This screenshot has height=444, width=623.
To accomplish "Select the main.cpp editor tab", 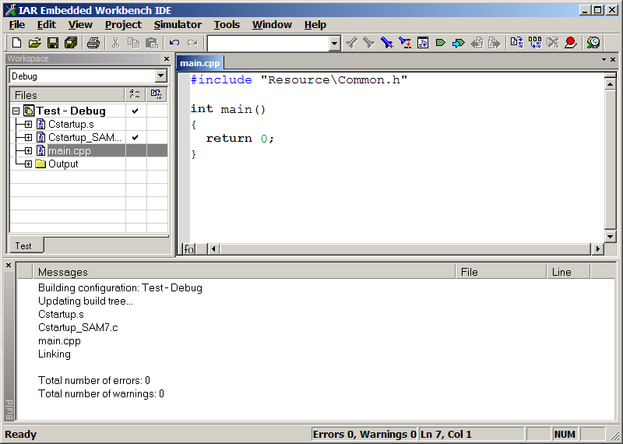I will point(199,63).
